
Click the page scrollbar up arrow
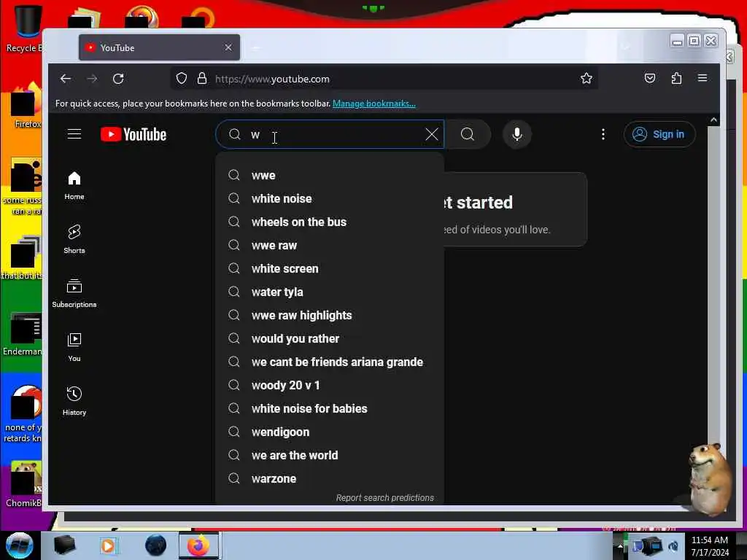point(713,120)
